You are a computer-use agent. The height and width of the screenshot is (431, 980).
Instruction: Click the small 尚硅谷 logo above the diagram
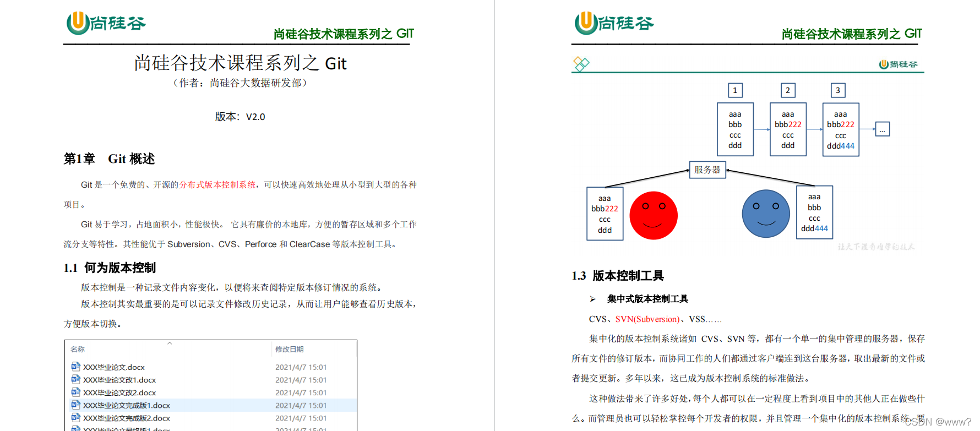(898, 64)
